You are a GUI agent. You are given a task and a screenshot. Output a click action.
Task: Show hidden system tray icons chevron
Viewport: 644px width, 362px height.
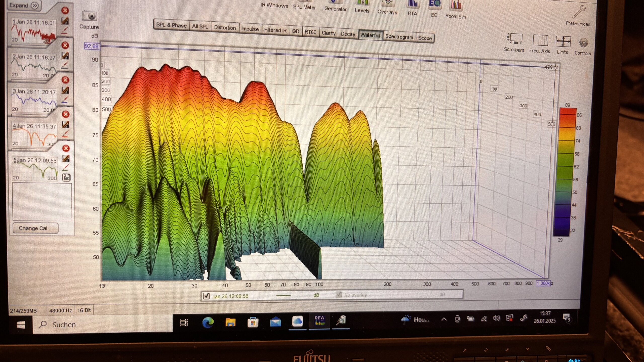[444, 319]
